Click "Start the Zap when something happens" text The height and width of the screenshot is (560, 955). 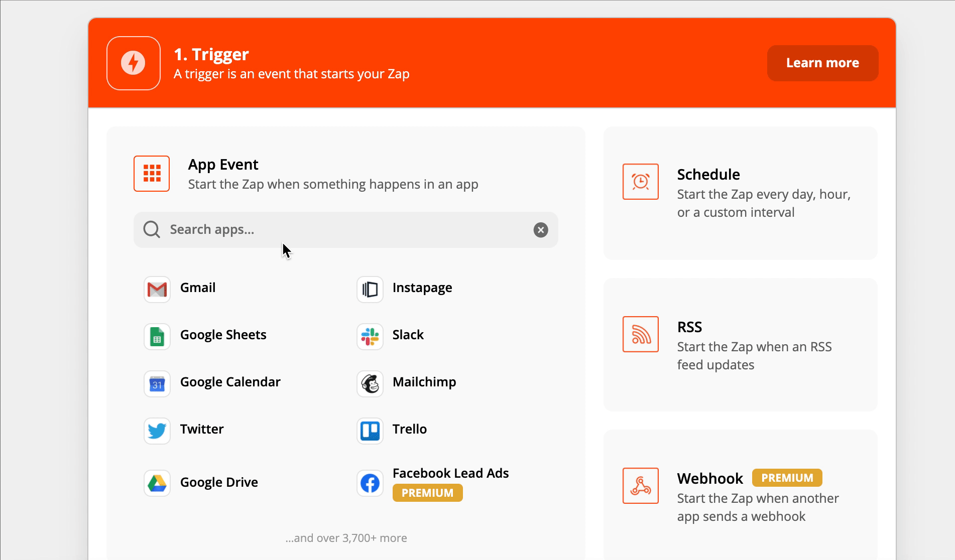333,184
